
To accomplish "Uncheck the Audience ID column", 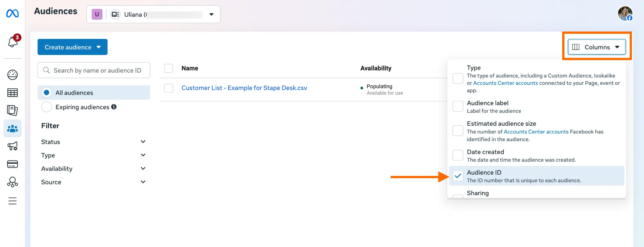I will (458, 176).
